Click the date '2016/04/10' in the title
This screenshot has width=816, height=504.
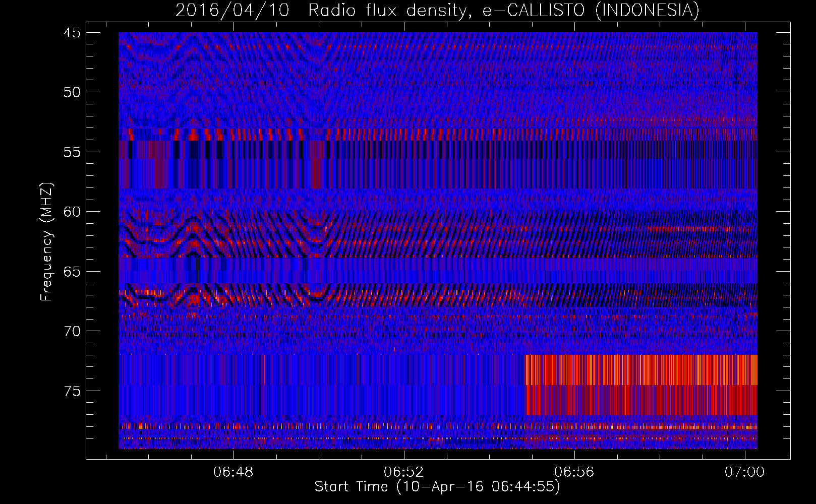(232, 10)
